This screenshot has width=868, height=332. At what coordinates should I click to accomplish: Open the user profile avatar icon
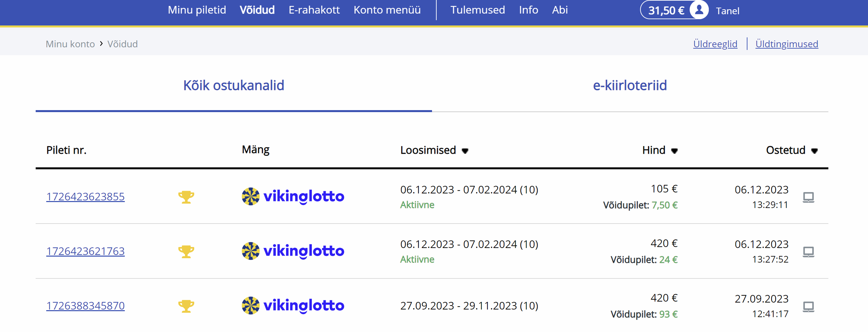699,10
